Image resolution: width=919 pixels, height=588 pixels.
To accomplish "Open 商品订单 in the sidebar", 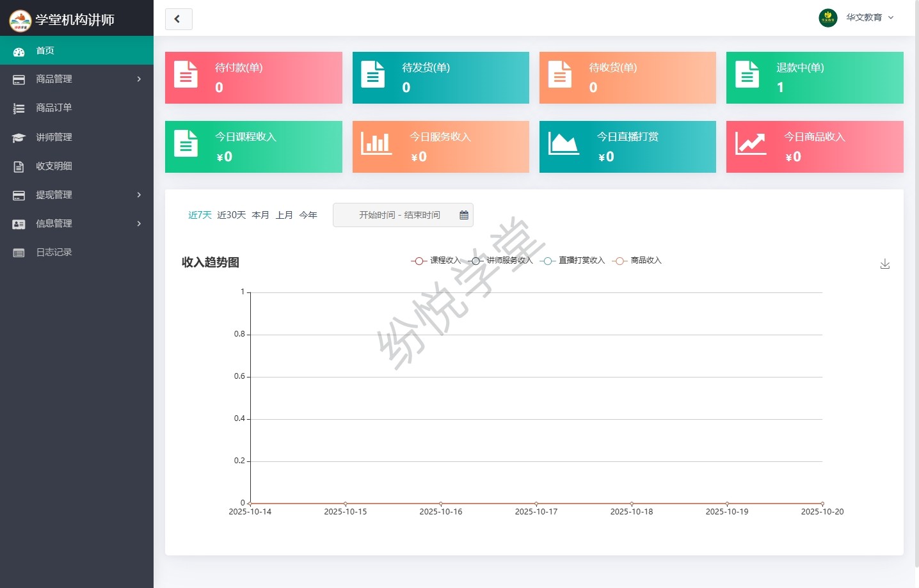I will coord(54,108).
